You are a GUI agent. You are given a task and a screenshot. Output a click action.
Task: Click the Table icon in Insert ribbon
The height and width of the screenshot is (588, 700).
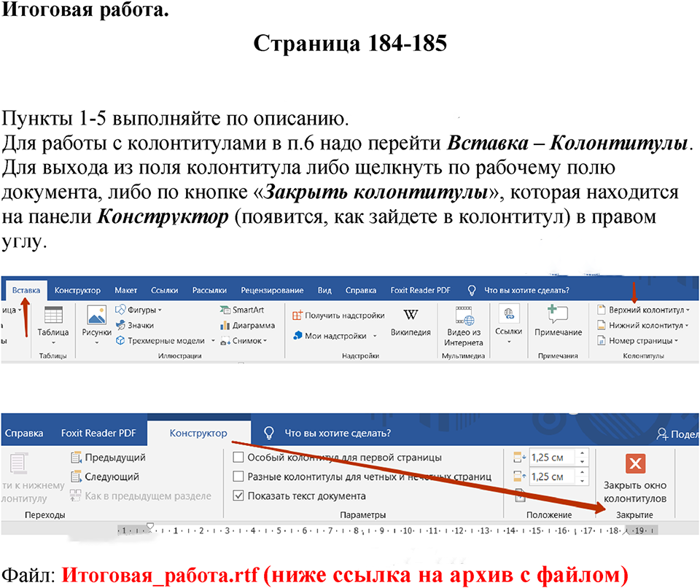click(53, 315)
